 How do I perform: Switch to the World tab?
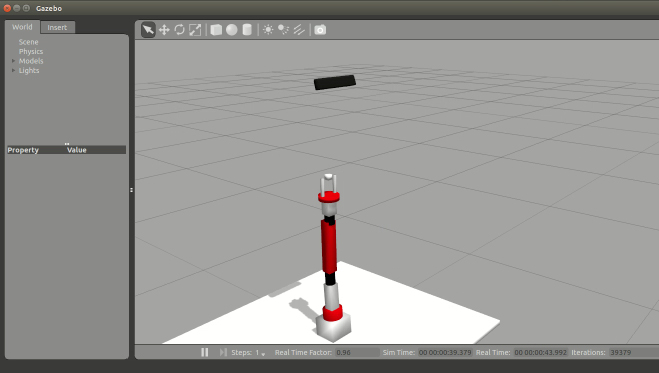coord(22,27)
